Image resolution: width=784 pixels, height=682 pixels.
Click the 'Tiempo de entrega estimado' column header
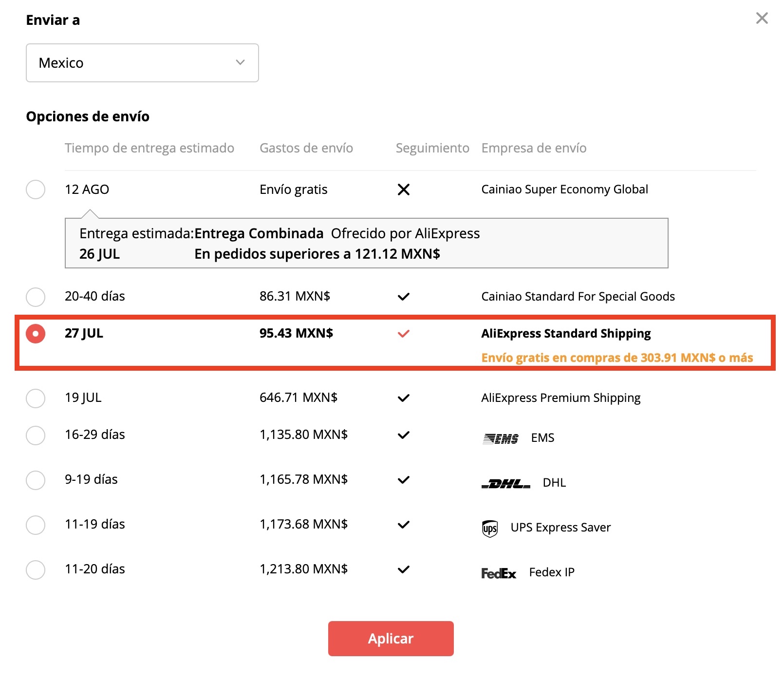point(149,148)
